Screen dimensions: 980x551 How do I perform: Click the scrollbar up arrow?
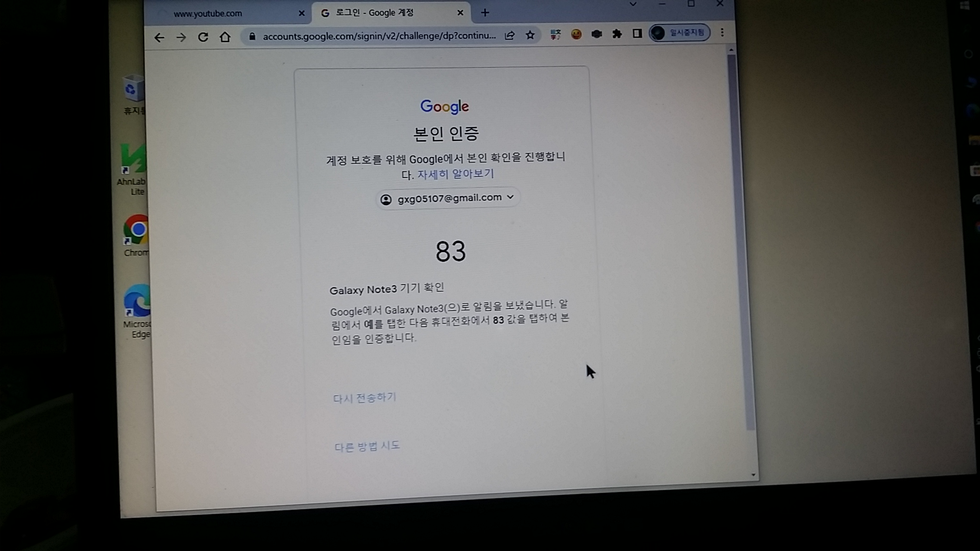coord(731,50)
